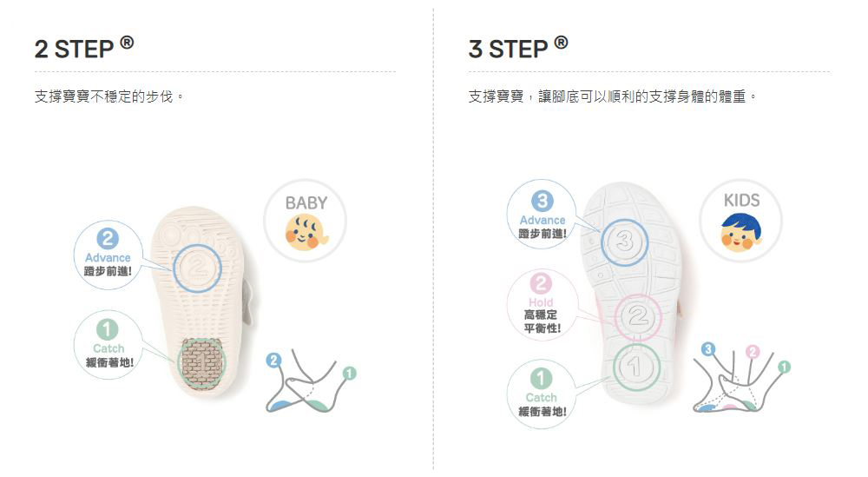Viewport: 868px width, 477px height.
Task: Click the blue circle 2 on the baby sole
Action: (198, 268)
